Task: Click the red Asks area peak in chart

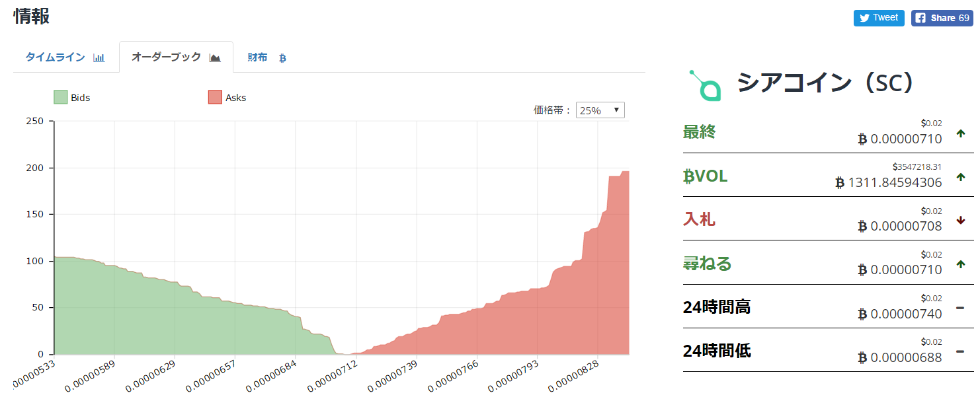Action: coord(618,198)
